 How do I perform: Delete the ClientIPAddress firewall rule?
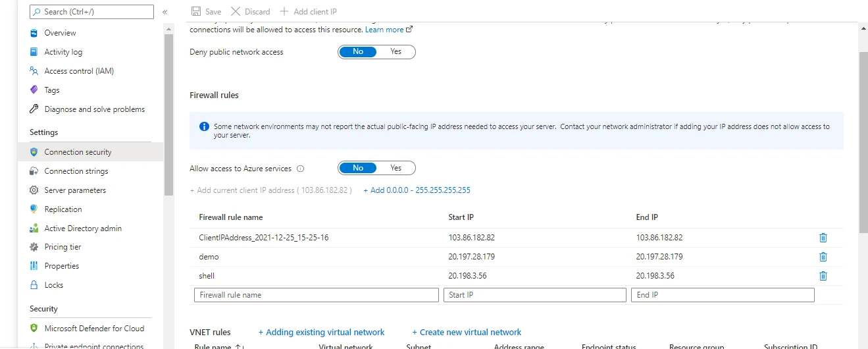click(823, 238)
